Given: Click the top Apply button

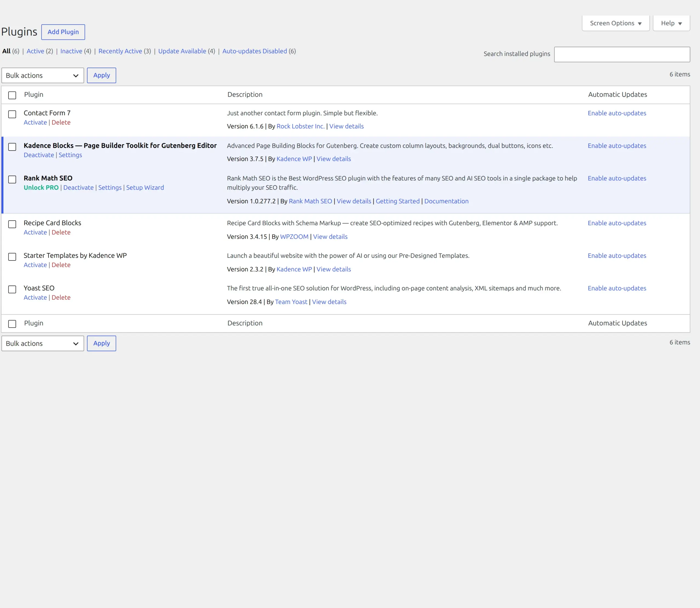Looking at the screenshot, I should [x=101, y=75].
